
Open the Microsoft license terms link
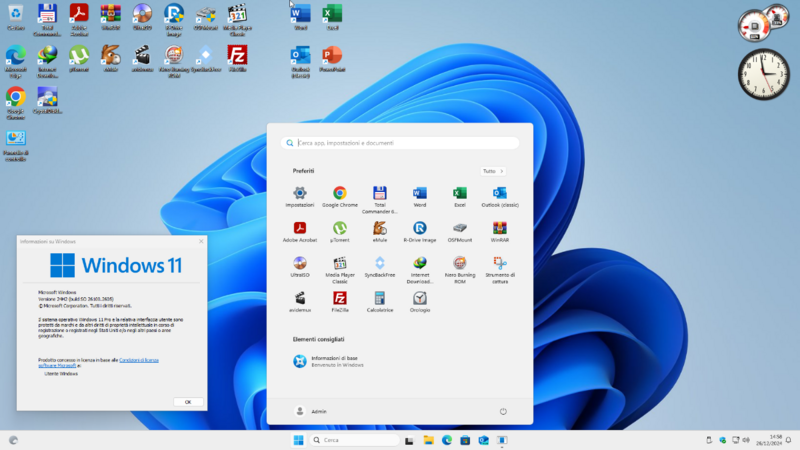[138, 360]
